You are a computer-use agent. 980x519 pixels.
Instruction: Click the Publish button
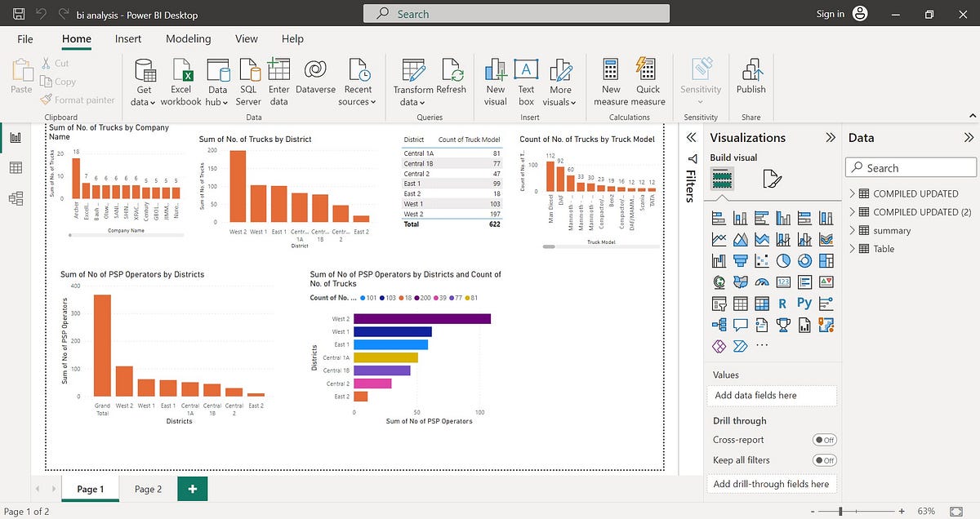click(x=750, y=79)
